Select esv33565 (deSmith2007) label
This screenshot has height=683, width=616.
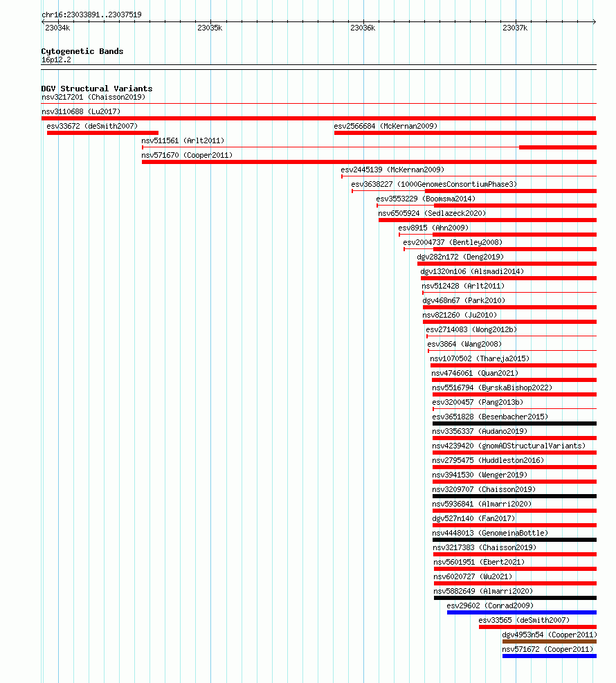[524, 620]
